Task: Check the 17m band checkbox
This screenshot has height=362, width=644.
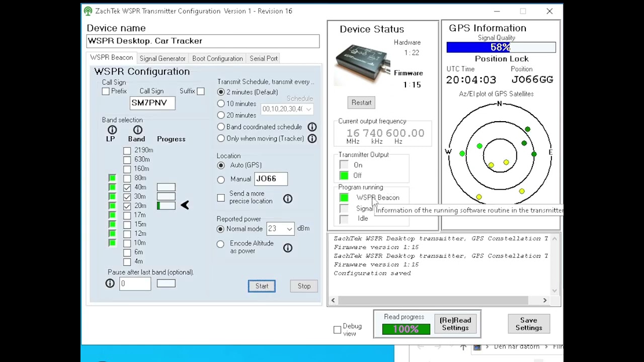Action: (x=127, y=215)
